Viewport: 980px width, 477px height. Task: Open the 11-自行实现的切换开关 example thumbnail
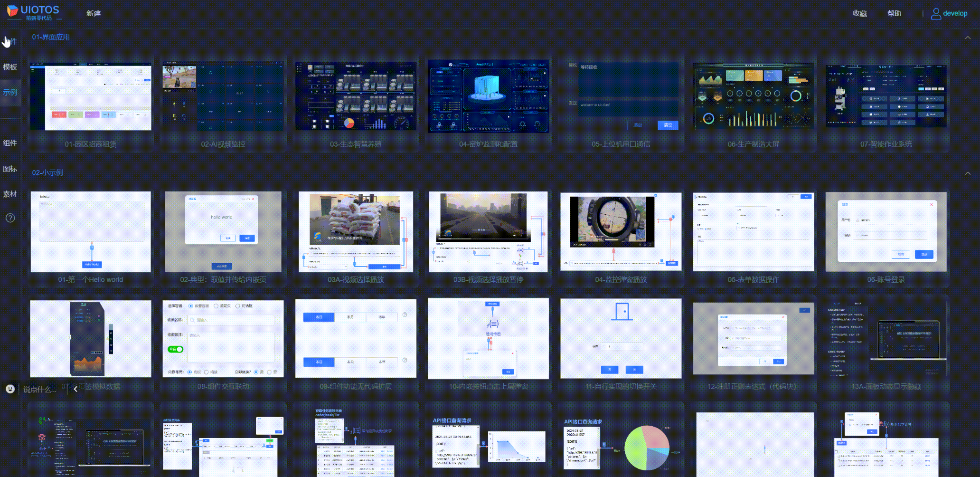pos(621,338)
